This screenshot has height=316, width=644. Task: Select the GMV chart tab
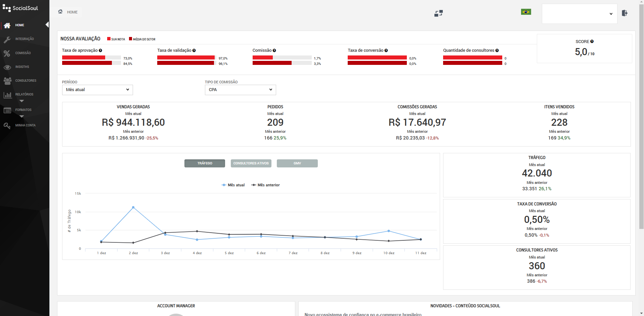(x=297, y=163)
